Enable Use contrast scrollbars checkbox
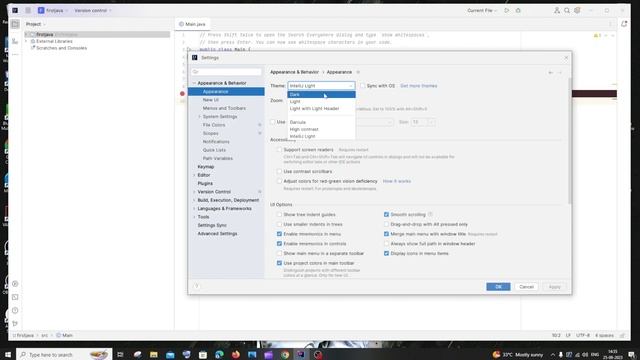640x360 pixels. pyautogui.click(x=279, y=171)
